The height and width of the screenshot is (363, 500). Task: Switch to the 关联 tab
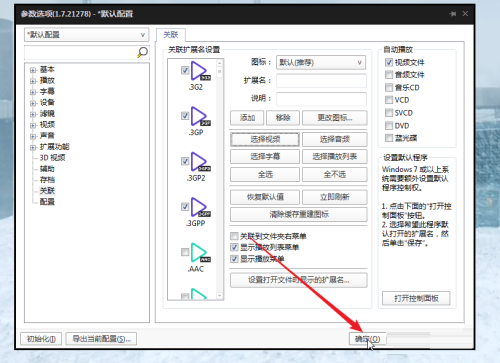click(171, 35)
